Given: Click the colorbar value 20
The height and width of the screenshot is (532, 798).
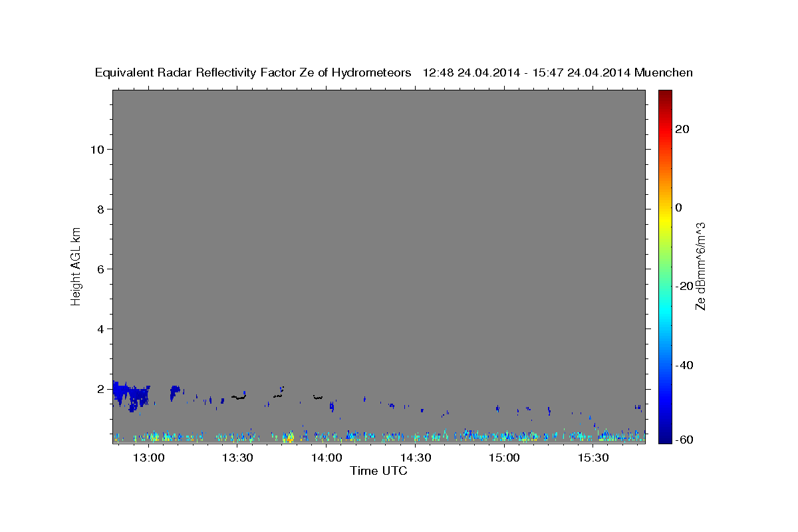Looking at the screenshot, I should (683, 129).
